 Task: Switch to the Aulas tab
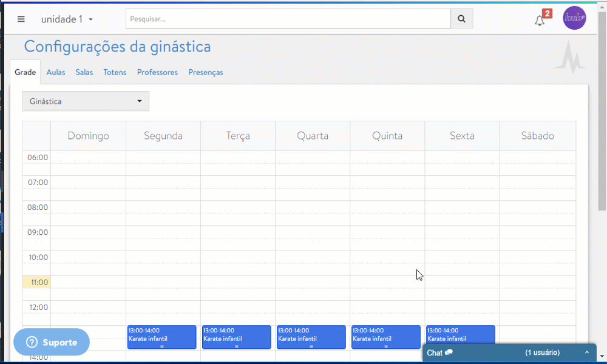[56, 72]
